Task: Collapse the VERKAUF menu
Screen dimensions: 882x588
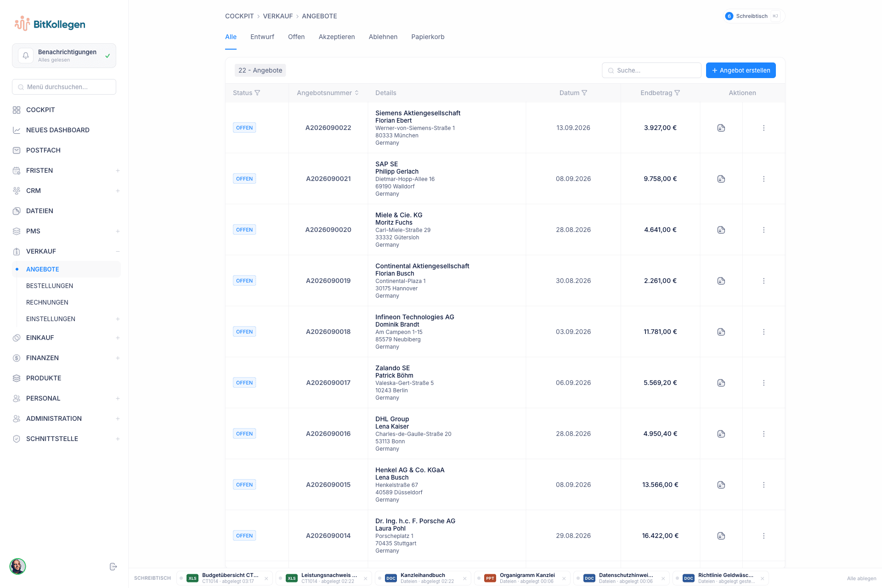Action: coord(118,251)
